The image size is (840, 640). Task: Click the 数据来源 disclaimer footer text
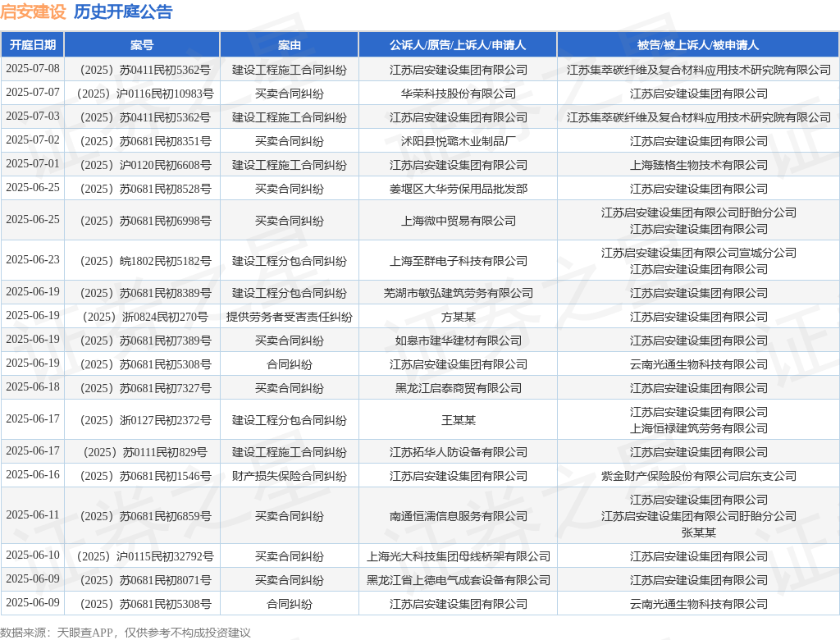(126, 633)
